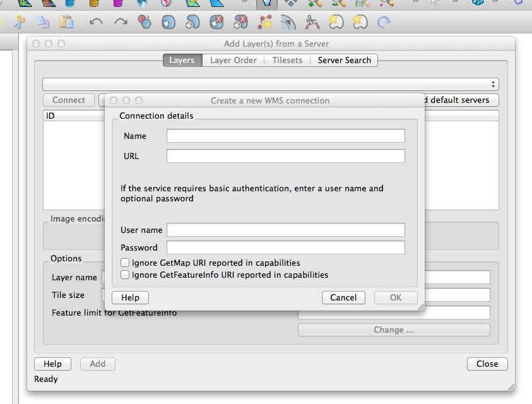The height and width of the screenshot is (404, 532).
Task: Click the Zoom Out magnifier icon
Action: coord(338,3)
